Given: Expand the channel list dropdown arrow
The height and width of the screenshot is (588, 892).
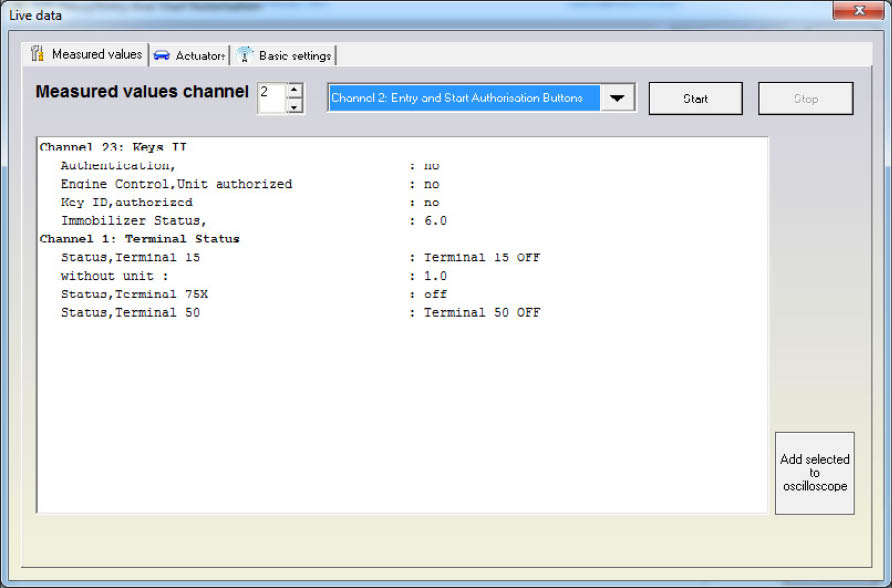Looking at the screenshot, I should point(617,98).
